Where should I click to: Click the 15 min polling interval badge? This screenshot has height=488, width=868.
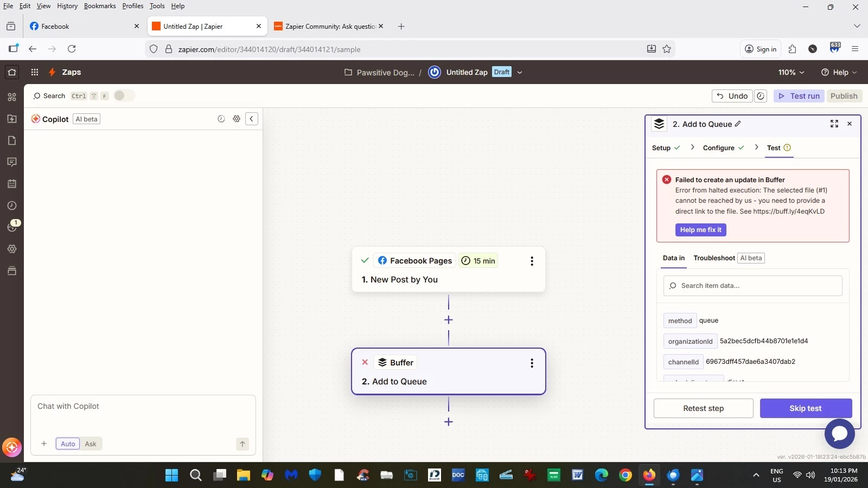pyautogui.click(x=478, y=261)
